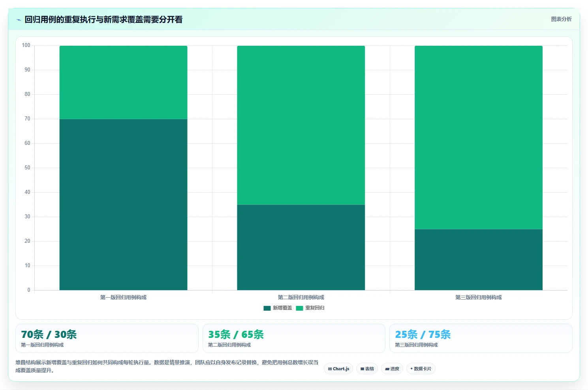Click the 第三版 dark teal 新增覆盖 bar segment
588x390 pixels.
click(x=479, y=260)
